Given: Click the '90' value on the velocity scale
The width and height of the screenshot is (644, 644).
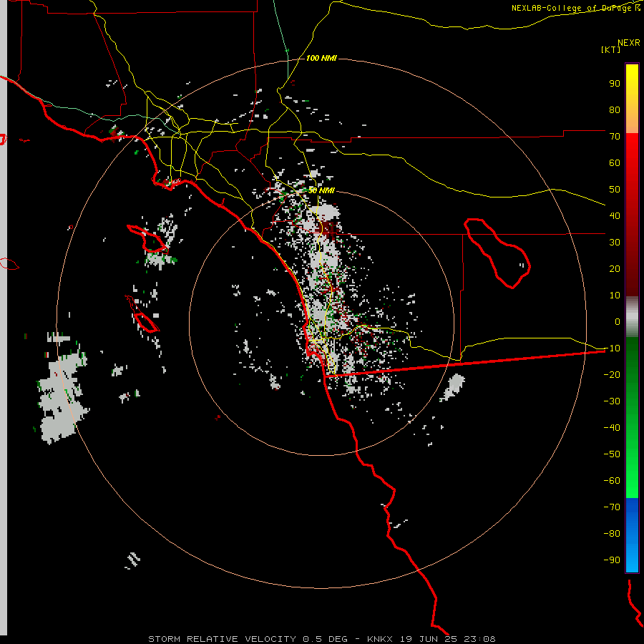Looking at the screenshot, I should click(x=615, y=84).
